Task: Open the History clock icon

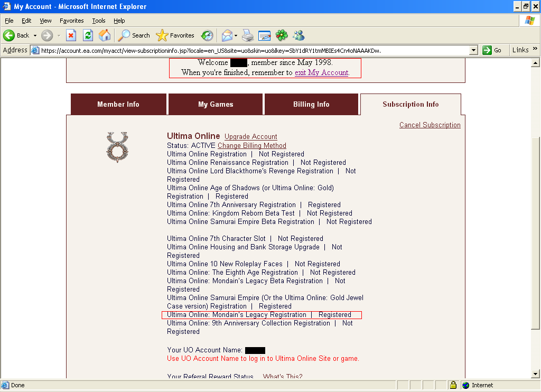Action: coord(207,35)
